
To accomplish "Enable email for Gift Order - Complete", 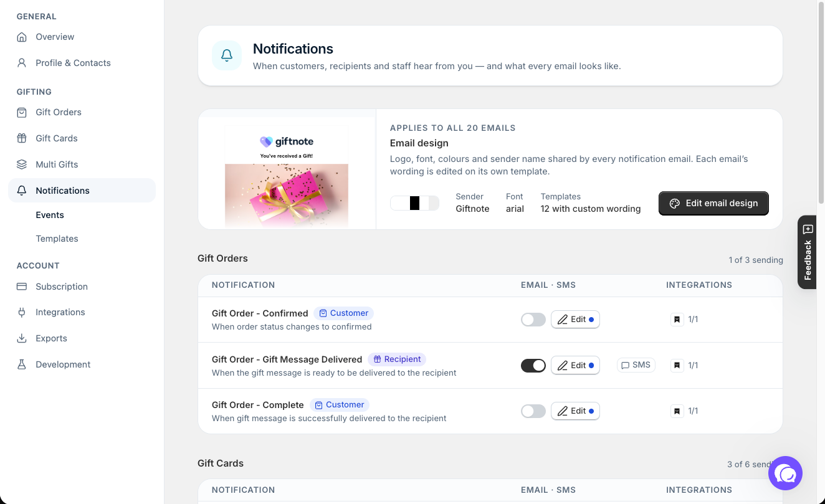I will point(533,411).
